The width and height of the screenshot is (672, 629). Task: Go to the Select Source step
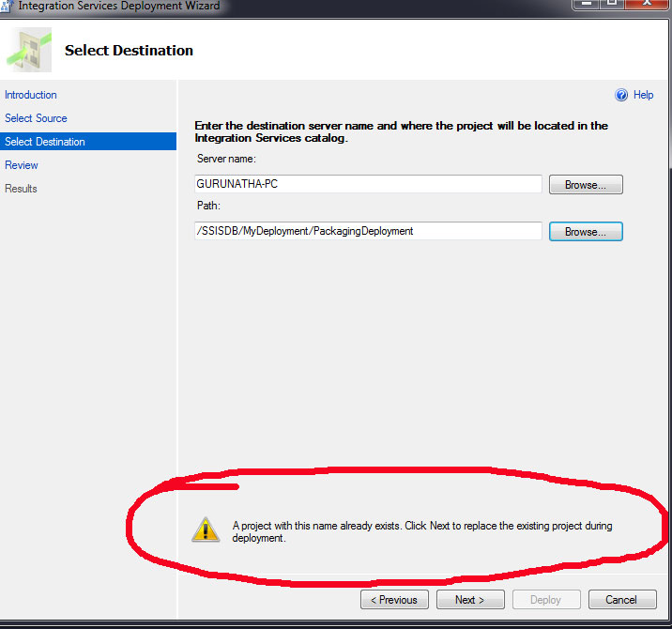coord(36,118)
